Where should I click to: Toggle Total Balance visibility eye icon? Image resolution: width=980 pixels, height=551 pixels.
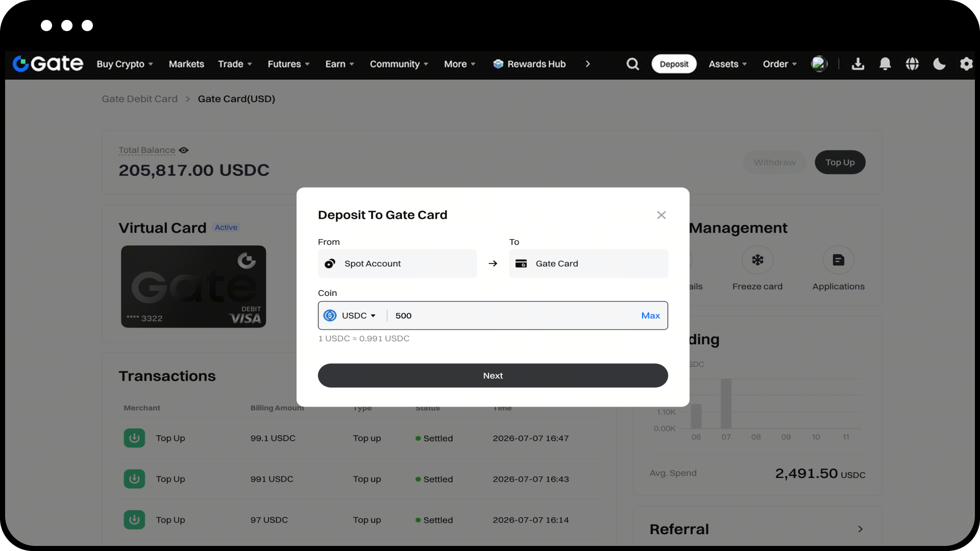(x=184, y=150)
